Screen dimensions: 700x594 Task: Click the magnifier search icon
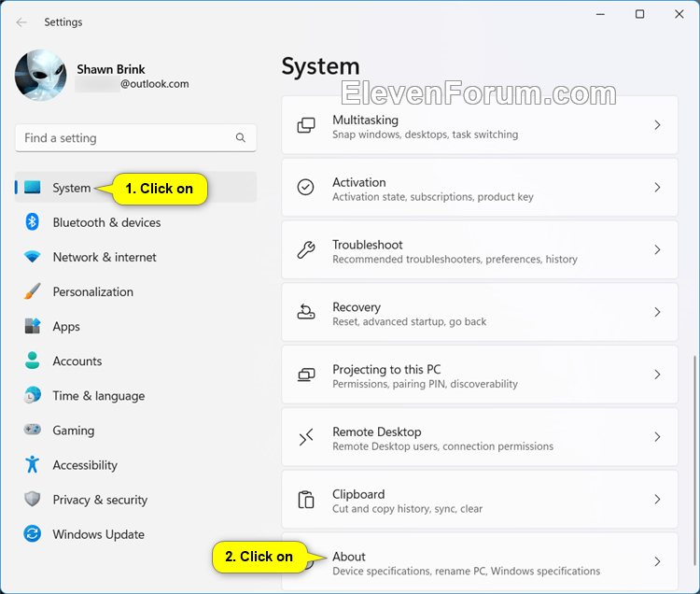click(x=241, y=137)
